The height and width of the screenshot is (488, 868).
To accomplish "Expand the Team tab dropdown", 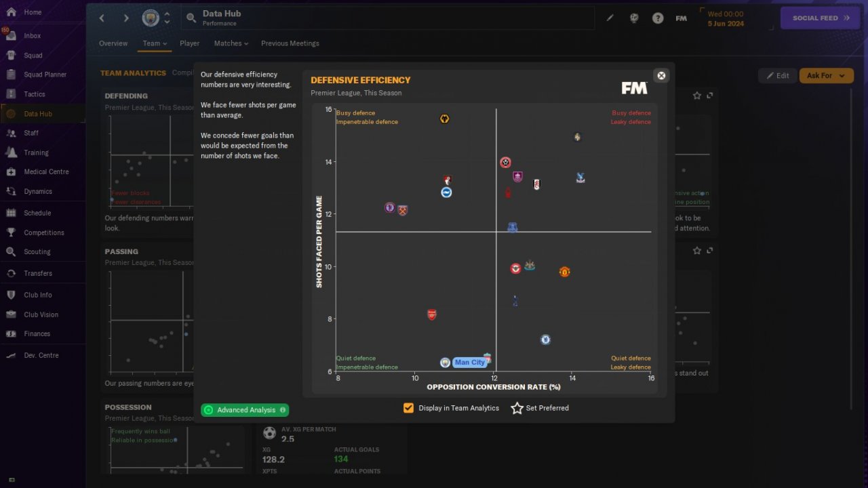I will click(155, 43).
